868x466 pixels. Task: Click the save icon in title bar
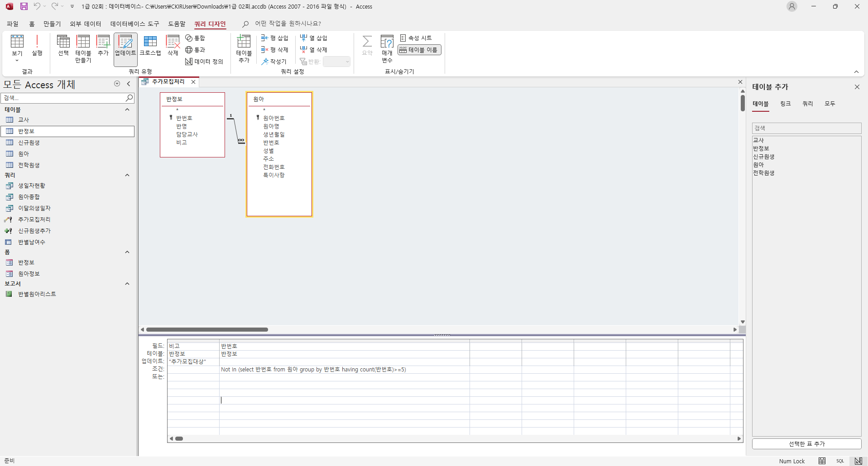24,6
